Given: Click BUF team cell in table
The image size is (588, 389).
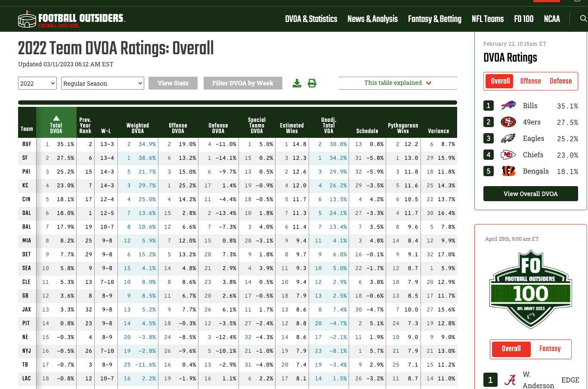Looking at the screenshot, I should click(27, 144).
